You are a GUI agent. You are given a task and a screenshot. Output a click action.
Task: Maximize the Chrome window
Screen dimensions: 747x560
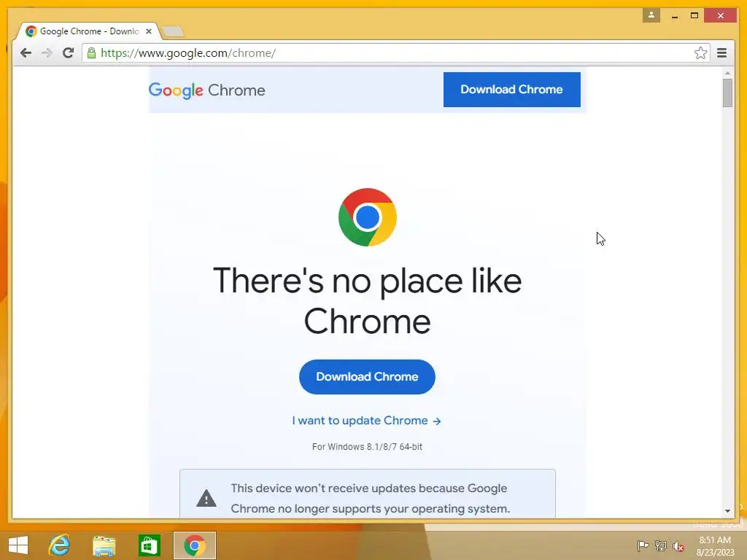click(694, 16)
